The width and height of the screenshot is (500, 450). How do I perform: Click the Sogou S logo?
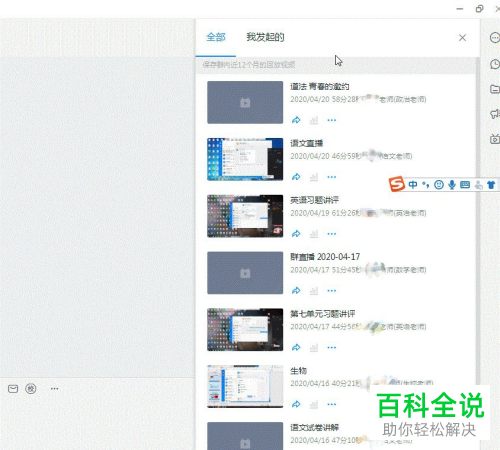pos(397,184)
